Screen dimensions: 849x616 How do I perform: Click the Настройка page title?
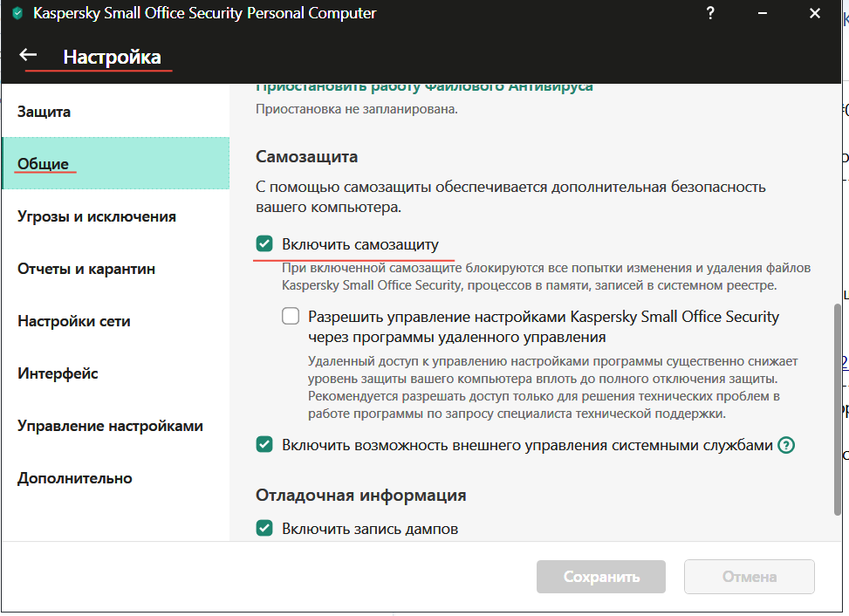click(112, 57)
